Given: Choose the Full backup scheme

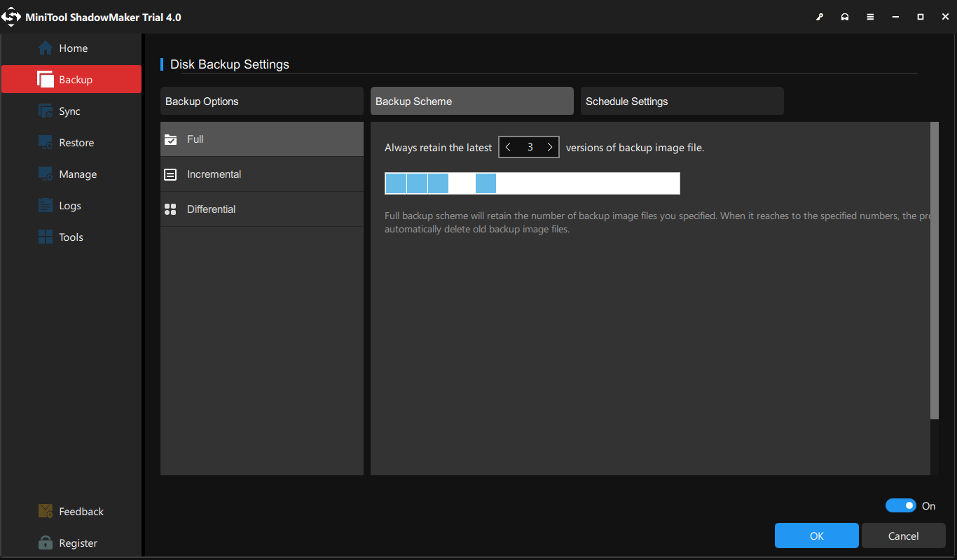Looking at the screenshot, I should 262,139.
